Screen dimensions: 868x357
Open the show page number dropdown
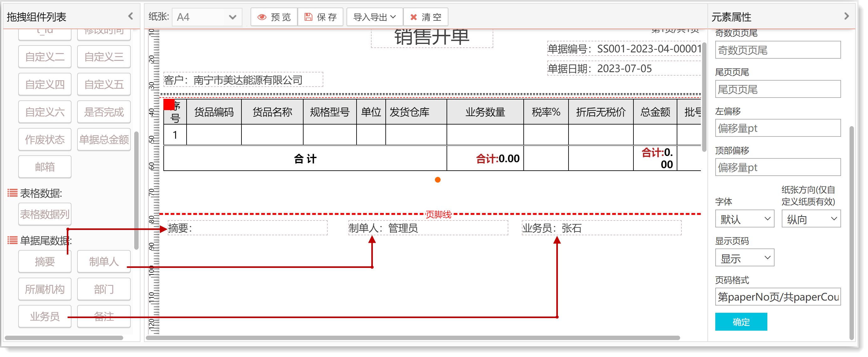click(x=744, y=258)
